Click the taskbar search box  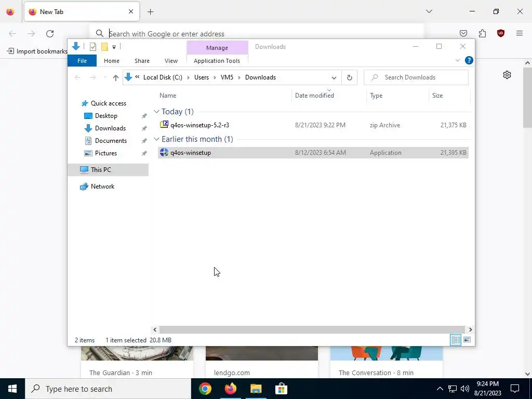108,389
